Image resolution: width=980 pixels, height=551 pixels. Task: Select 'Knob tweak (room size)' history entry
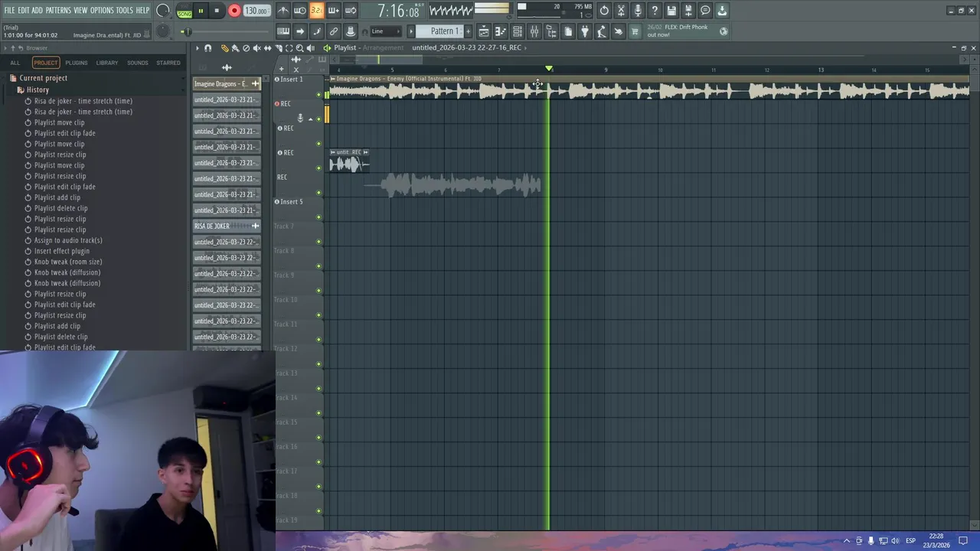[x=68, y=262]
